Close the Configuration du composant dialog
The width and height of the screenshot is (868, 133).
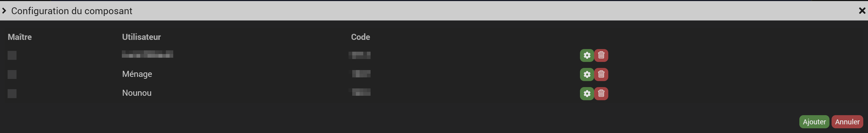(x=862, y=11)
